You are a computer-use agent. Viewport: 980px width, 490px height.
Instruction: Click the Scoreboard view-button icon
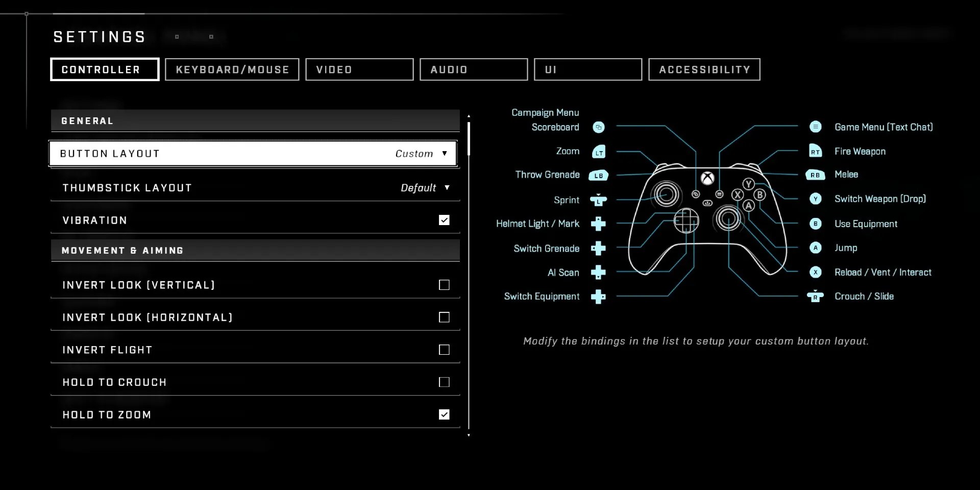tap(599, 127)
